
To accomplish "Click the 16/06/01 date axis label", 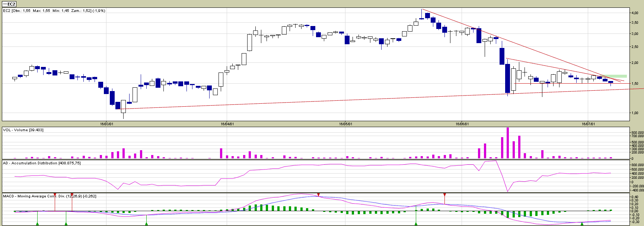I will coord(462,124).
